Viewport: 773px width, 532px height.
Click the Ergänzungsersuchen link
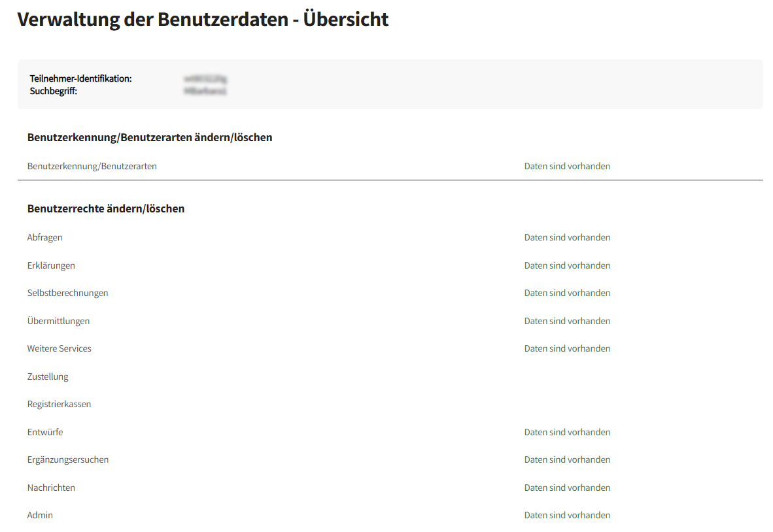[x=68, y=459]
